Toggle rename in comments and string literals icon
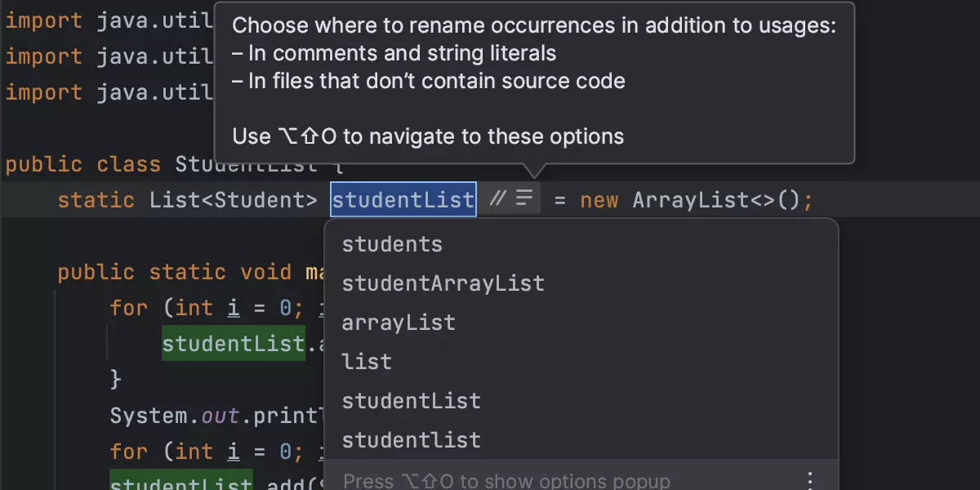Image resolution: width=980 pixels, height=490 pixels. tap(497, 198)
